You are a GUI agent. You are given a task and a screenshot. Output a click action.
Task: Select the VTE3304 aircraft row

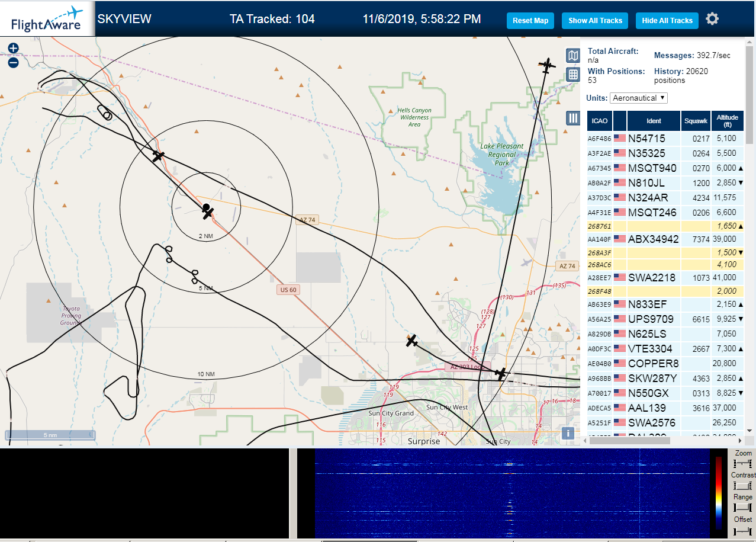(x=665, y=349)
